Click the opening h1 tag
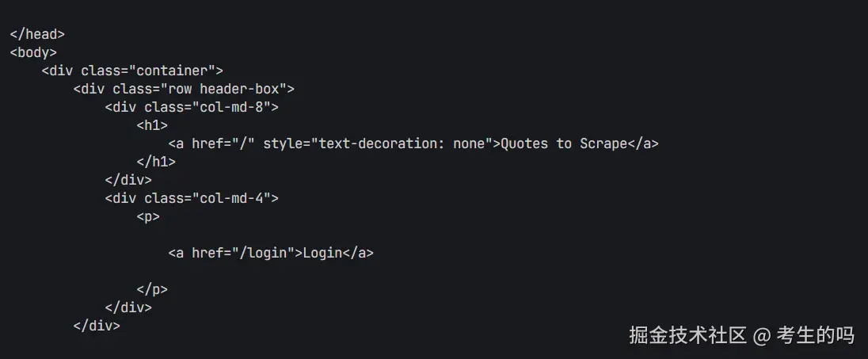This screenshot has height=359, width=868. point(151,125)
